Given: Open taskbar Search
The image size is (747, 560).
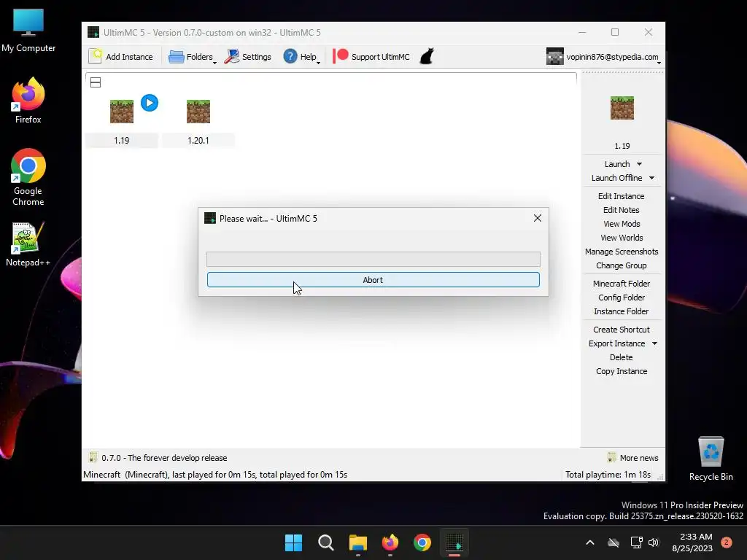Looking at the screenshot, I should click(x=326, y=542).
